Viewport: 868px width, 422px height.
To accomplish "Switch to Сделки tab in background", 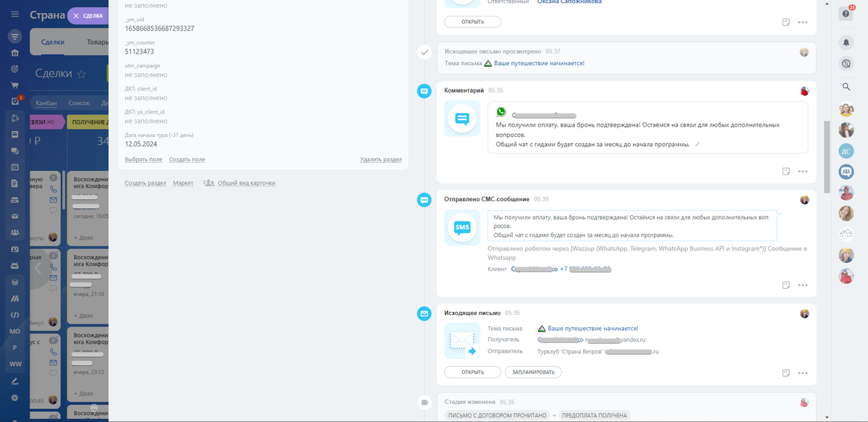I will coord(52,42).
